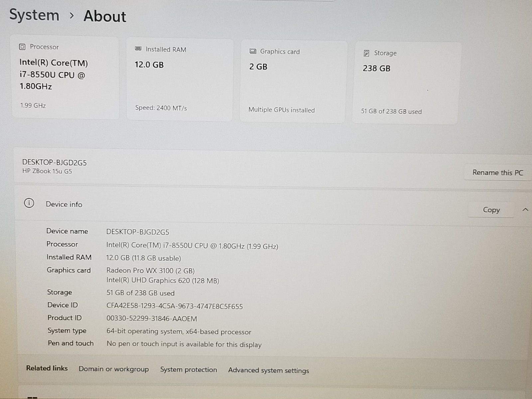Viewport: 532px width, 399px height.
Task: Click the Product ID 00330-52299-31846-AAOEM
Action: click(x=152, y=319)
